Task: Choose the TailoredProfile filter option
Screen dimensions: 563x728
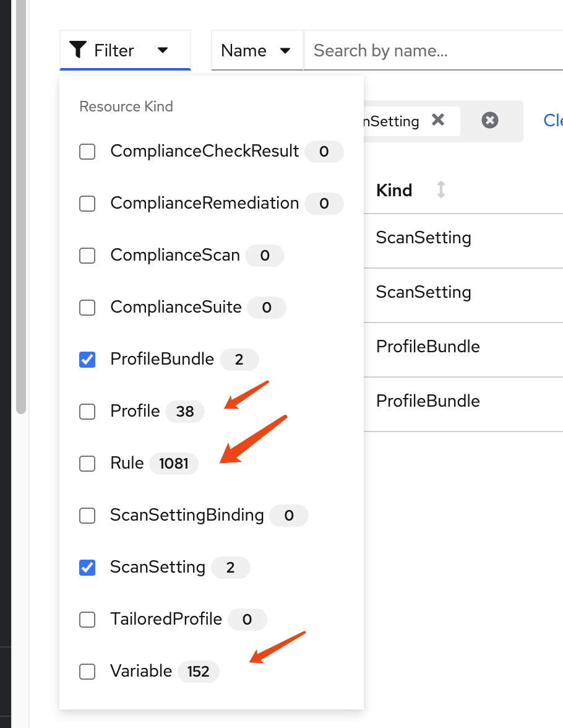Action: (166, 619)
